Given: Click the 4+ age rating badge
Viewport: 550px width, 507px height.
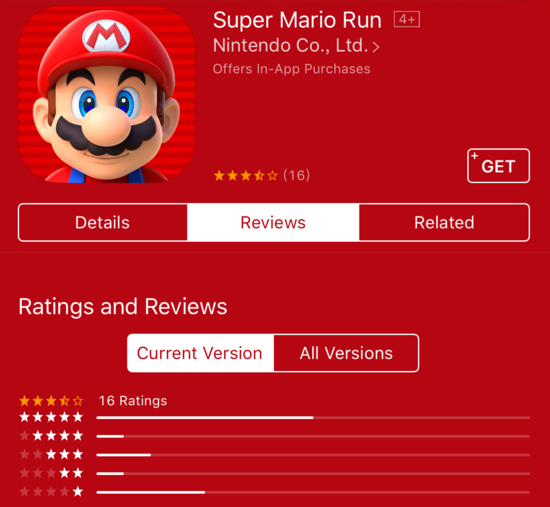Looking at the screenshot, I should (407, 19).
